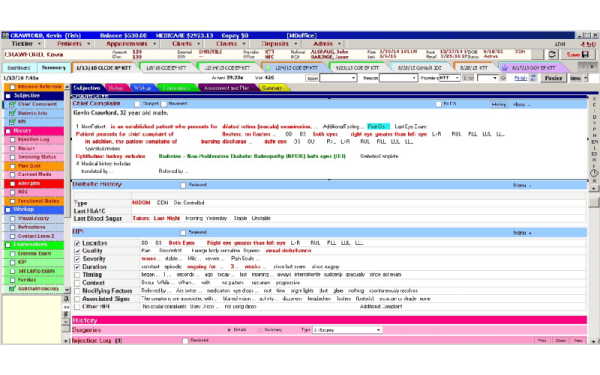Switch to the Assessment and Plan tab
The height and width of the screenshot is (375, 600).
coord(226,88)
